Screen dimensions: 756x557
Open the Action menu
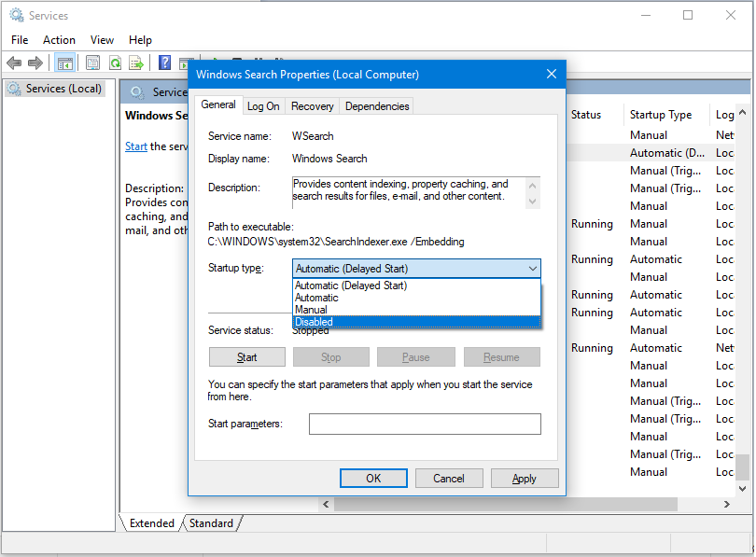pos(59,40)
